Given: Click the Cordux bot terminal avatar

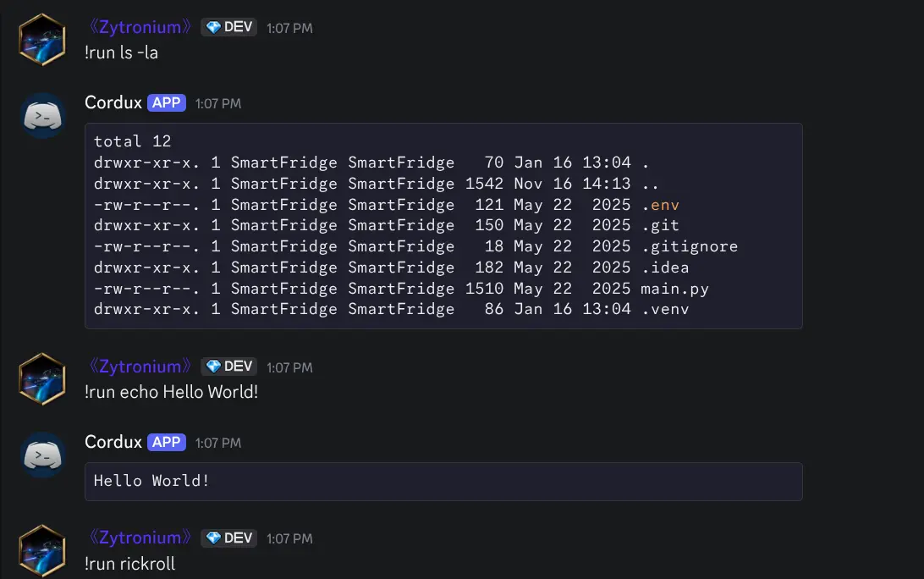Looking at the screenshot, I should (x=41, y=115).
